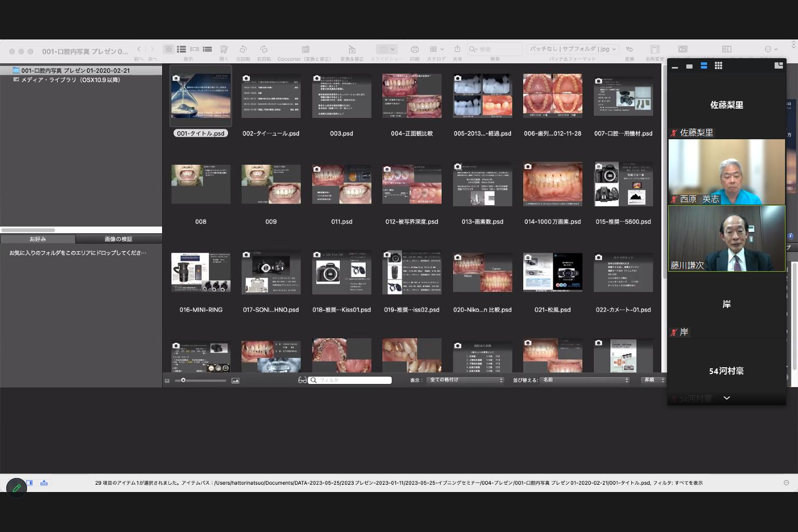The width and height of the screenshot is (798, 532).
Task: Open the 共有 share icon
Action: [457, 49]
